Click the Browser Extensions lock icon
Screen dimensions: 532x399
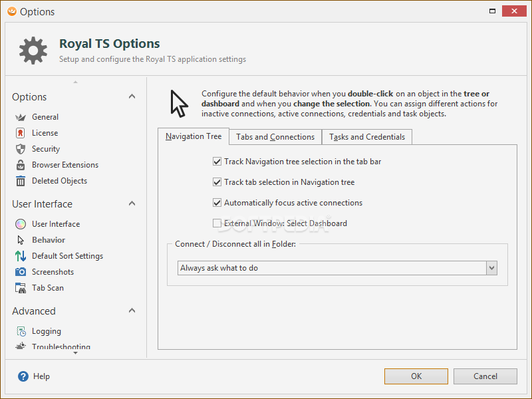pyautogui.click(x=21, y=165)
